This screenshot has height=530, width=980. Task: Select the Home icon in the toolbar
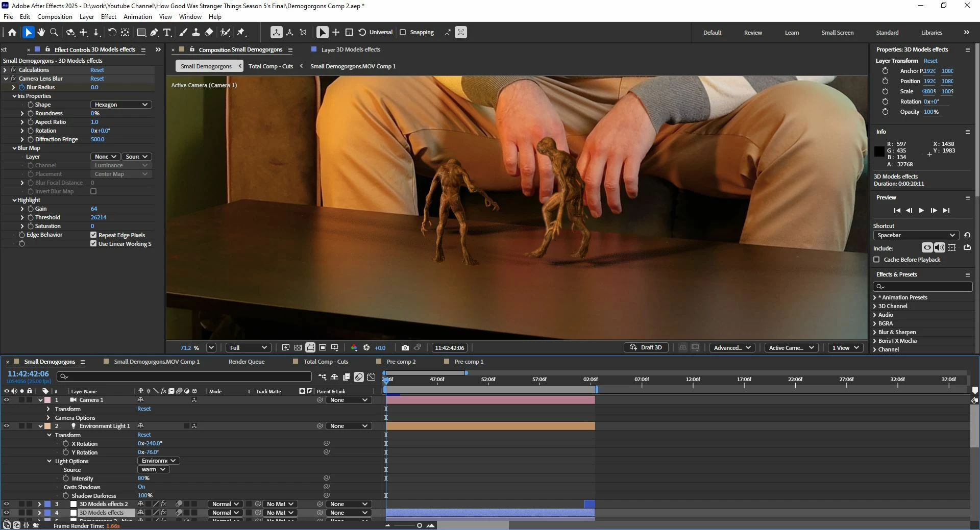(12, 32)
